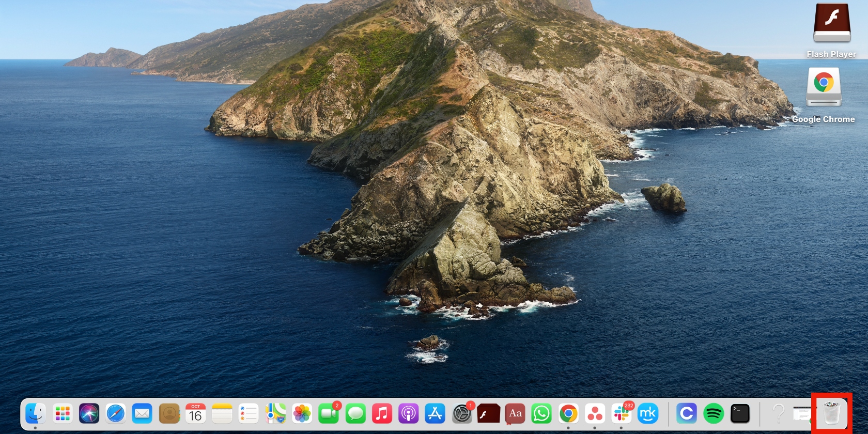The image size is (868, 434).
Task: Open the Dictionary app in the Dock
Action: coord(515,414)
